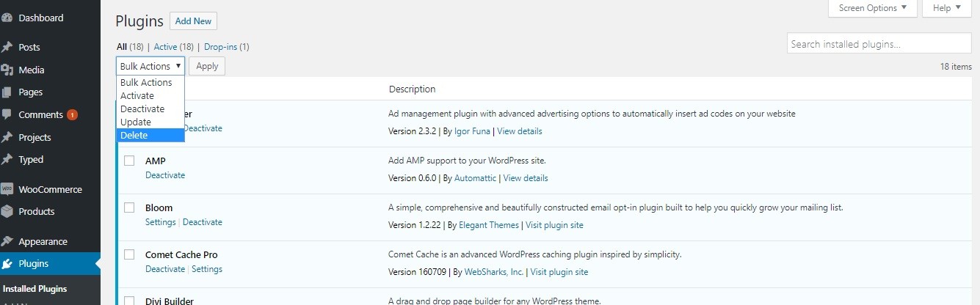Screen dimensions: 980x305
Task: Click the Add New plugin button
Action: coord(193,21)
